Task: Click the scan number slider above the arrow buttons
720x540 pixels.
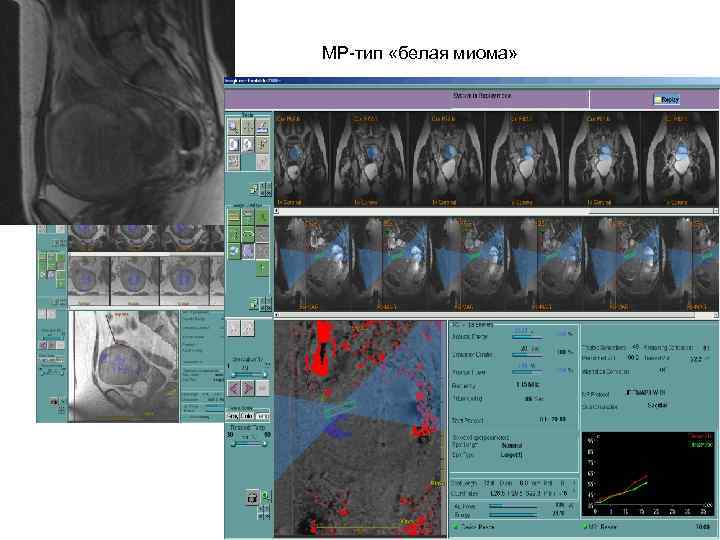Action: pyautogui.click(x=248, y=375)
